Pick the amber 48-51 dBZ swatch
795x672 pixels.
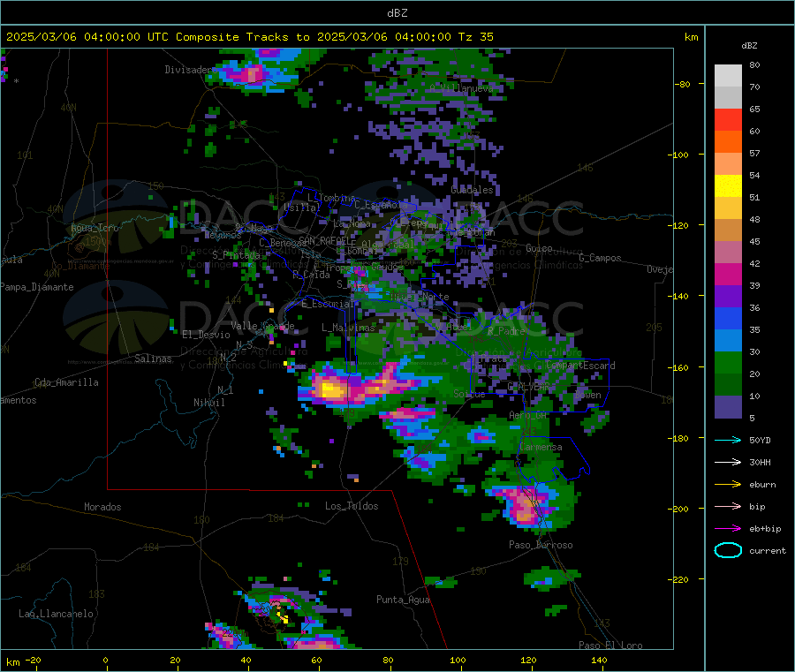tap(728, 208)
